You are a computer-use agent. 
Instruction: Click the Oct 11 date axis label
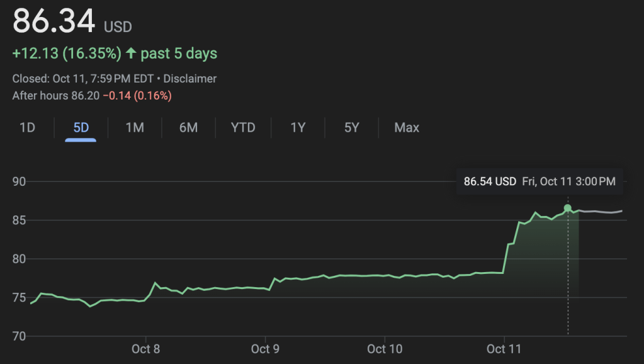pos(504,349)
